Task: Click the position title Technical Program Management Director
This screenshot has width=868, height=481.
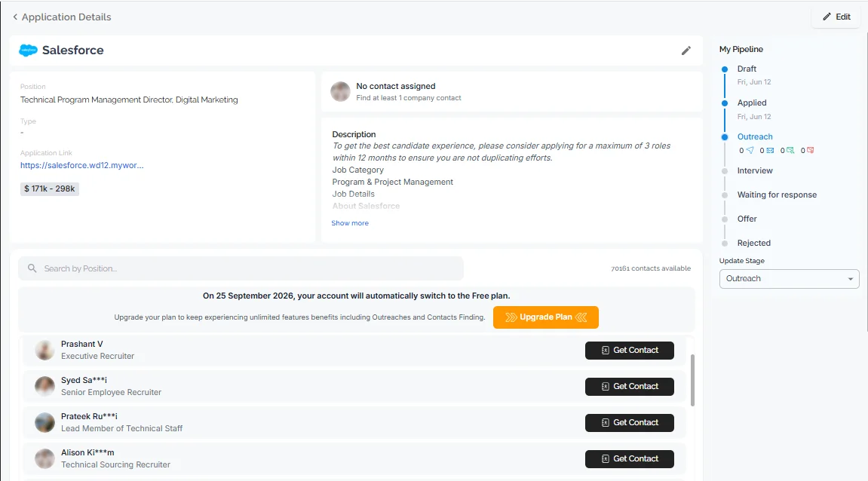Action: [129, 100]
